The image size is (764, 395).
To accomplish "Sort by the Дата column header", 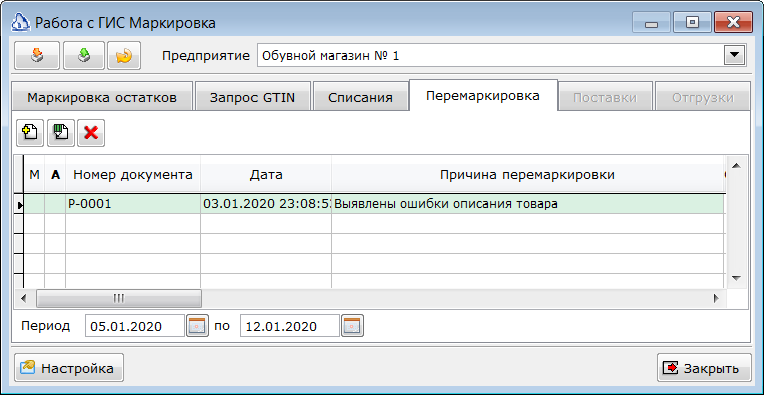I will click(266, 174).
